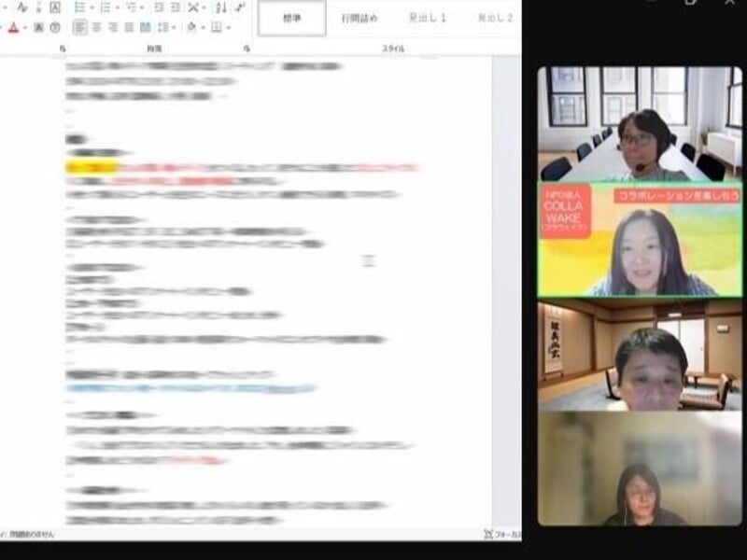Open the line spacing dropdown
The height and width of the screenshot is (560, 747).
point(166,28)
